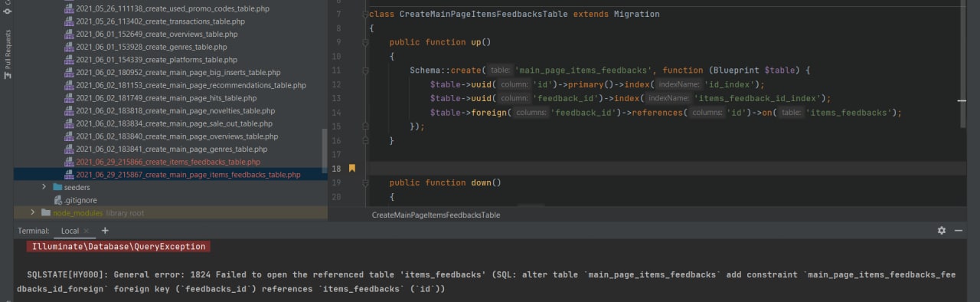Click PHP icon of create_main_page_genres_table.php
The width and height of the screenshot is (980, 302).
point(69,149)
